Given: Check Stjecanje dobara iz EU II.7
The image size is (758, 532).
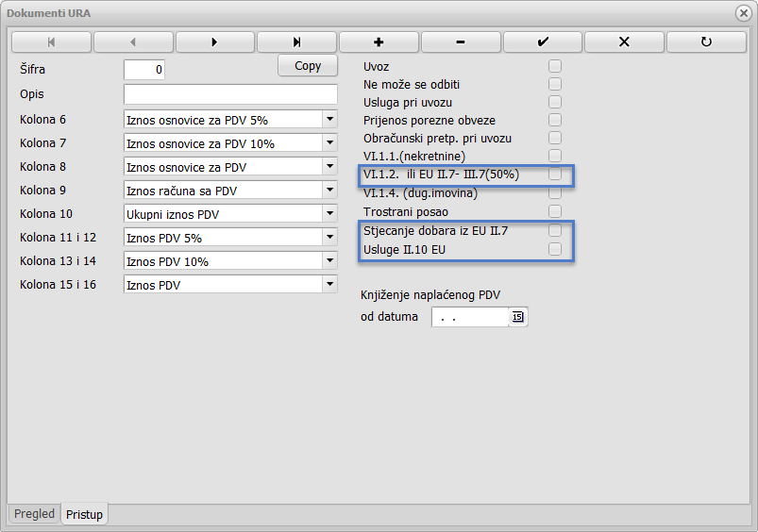Looking at the screenshot, I should [555, 230].
